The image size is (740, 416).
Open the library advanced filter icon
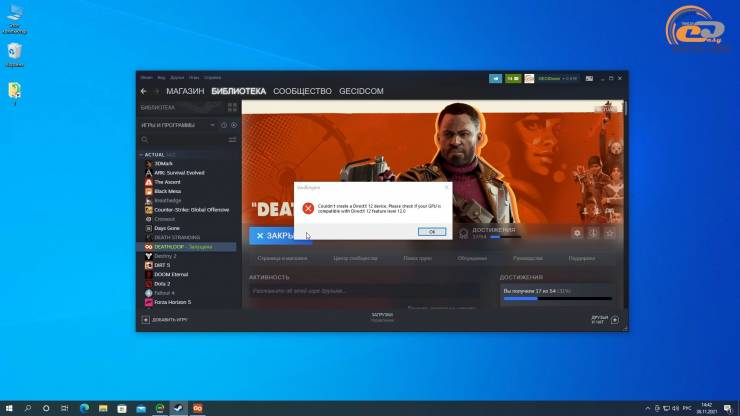232,140
